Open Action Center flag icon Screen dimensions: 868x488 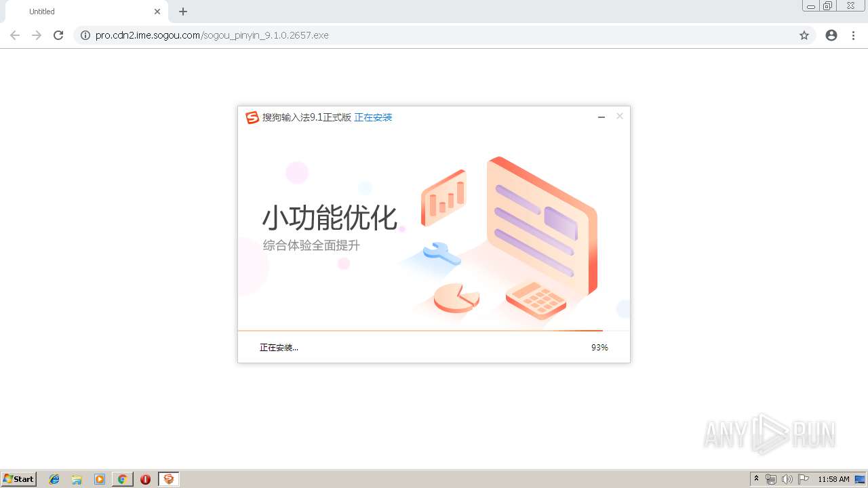point(803,479)
